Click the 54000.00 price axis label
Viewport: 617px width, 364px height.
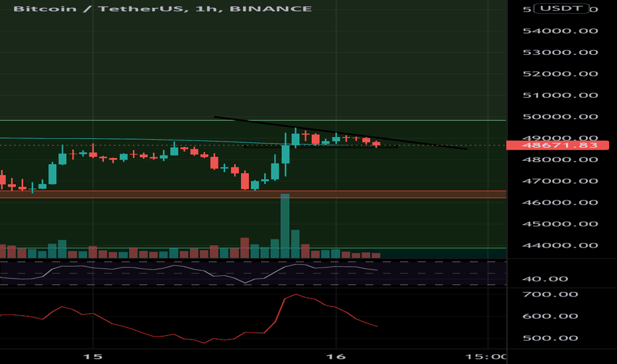pyautogui.click(x=560, y=30)
